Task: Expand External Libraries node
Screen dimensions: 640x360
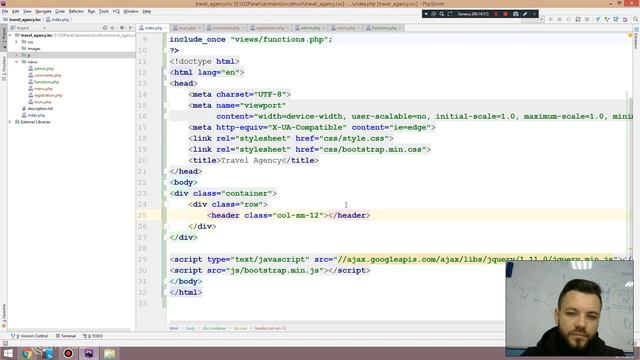Action: tap(10, 122)
